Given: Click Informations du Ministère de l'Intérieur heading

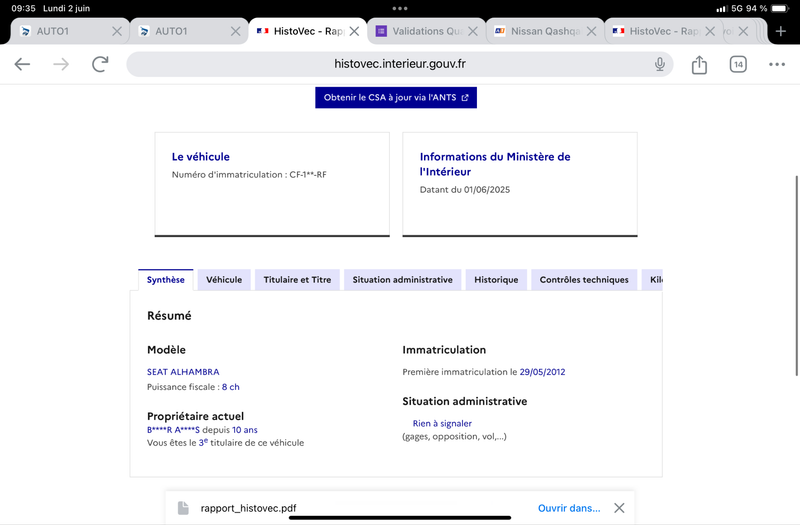Looking at the screenshot, I should (495, 164).
